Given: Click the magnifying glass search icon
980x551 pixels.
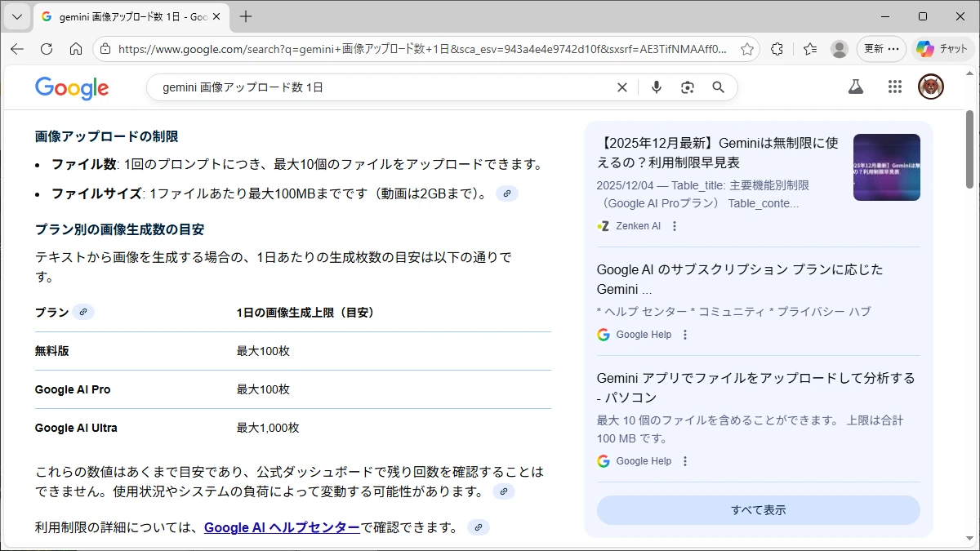Looking at the screenshot, I should pos(719,87).
